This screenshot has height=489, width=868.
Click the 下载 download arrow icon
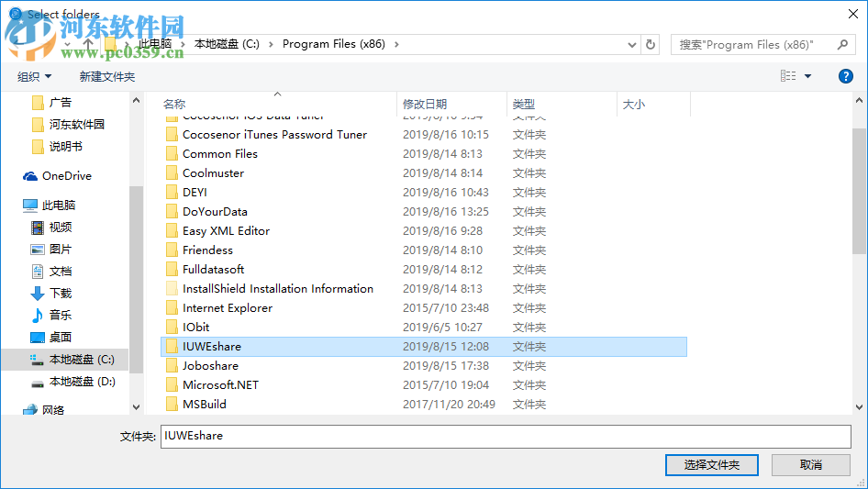37,294
